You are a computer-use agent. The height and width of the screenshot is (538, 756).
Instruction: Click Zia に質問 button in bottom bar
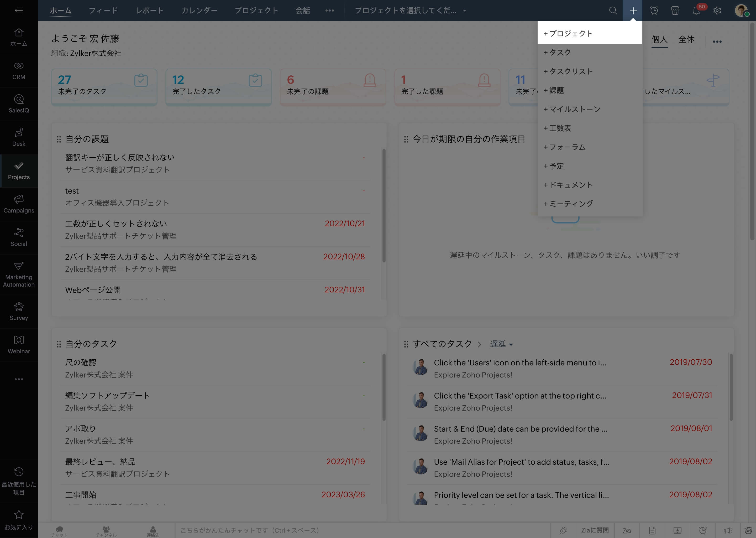tap(595, 530)
